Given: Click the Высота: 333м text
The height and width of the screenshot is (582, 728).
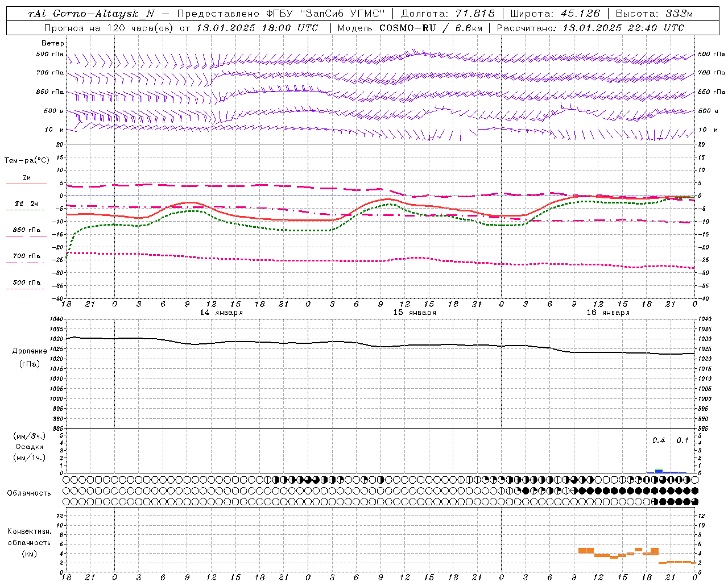Looking at the screenshot, I should click(x=654, y=14).
